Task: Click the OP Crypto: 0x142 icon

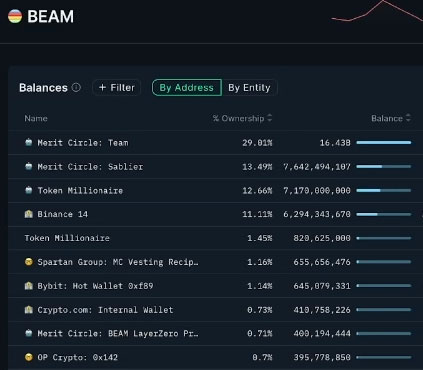Action: 29,357
